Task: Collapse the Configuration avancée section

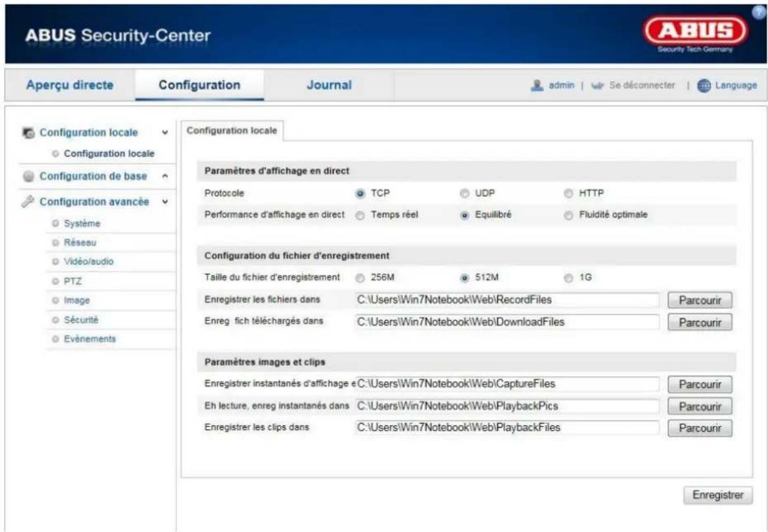Action: [165, 202]
